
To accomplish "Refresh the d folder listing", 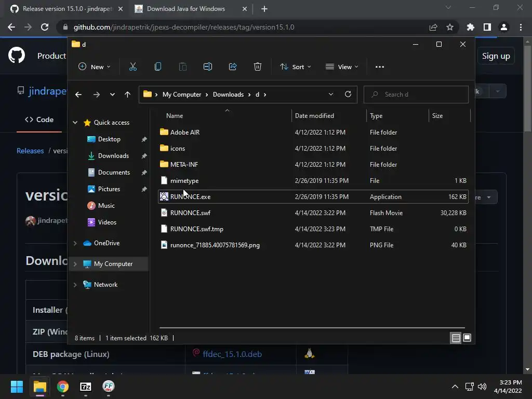I will point(348,95).
